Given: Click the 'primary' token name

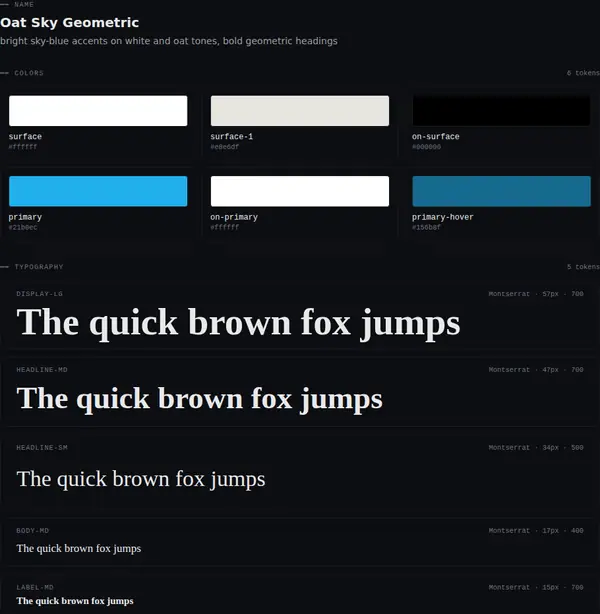Looking at the screenshot, I should (25, 217).
